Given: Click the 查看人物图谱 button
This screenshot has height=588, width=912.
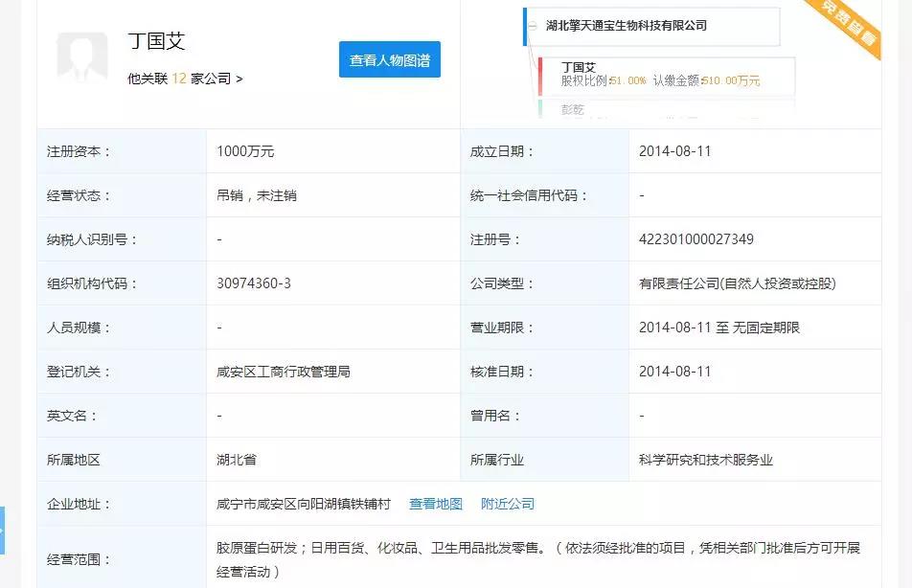Looking at the screenshot, I should click(389, 60).
